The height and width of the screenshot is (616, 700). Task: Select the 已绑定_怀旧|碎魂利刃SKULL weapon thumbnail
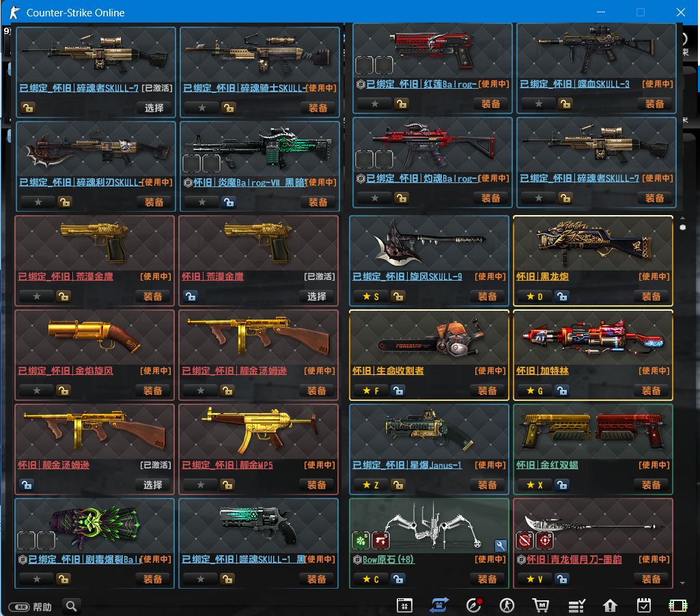pos(96,149)
